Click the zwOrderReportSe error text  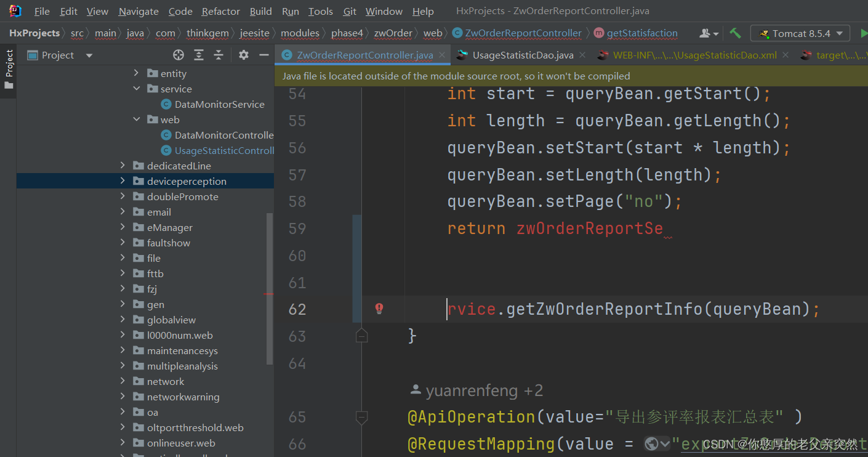coord(590,228)
